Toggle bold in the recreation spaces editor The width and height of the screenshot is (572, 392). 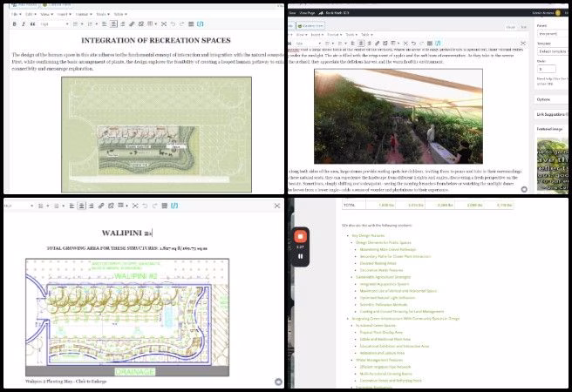click(15, 24)
